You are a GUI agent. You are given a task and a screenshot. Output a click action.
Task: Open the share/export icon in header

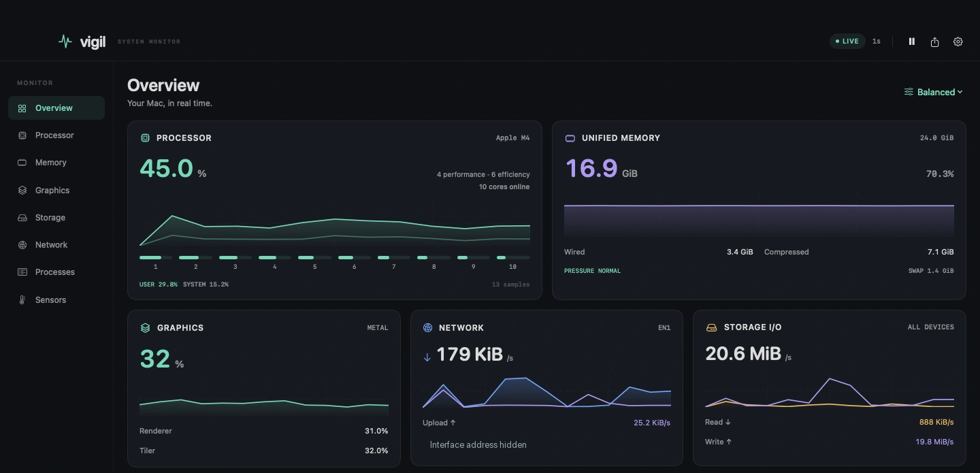pyautogui.click(x=935, y=42)
